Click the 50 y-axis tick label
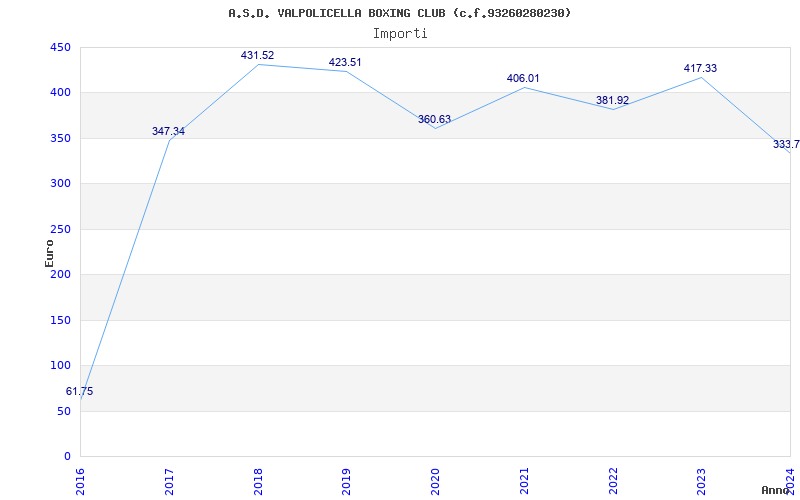 tap(63, 411)
